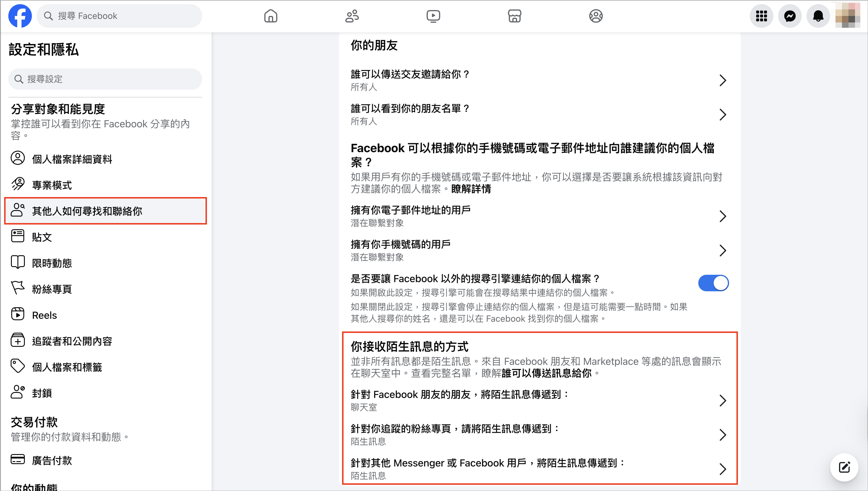This screenshot has width=868, height=491.
Task: Click the 分享對象和能見度 section heading
Action: 58,109
